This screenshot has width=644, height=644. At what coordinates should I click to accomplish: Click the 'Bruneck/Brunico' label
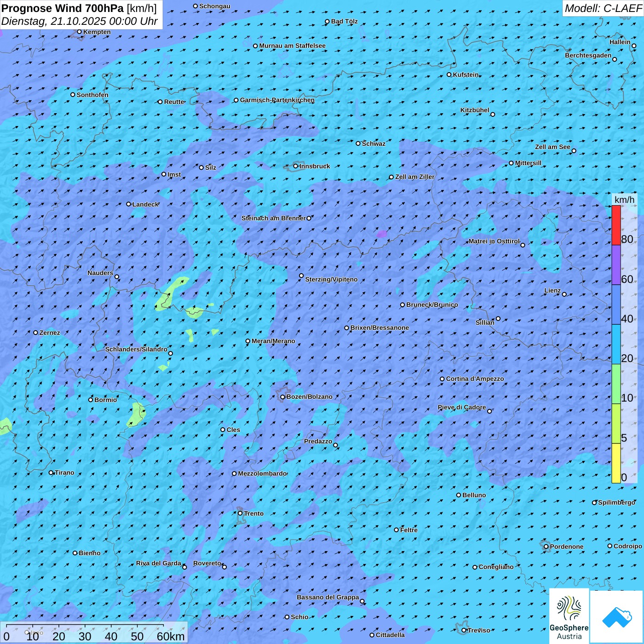point(432,305)
